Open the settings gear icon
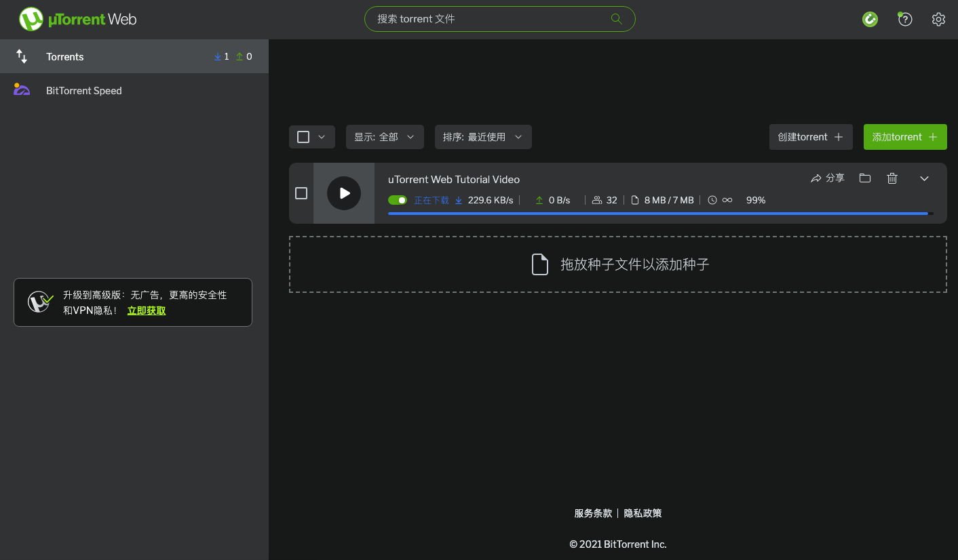The height and width of the screenshot is (560, 958). [938, 19]
